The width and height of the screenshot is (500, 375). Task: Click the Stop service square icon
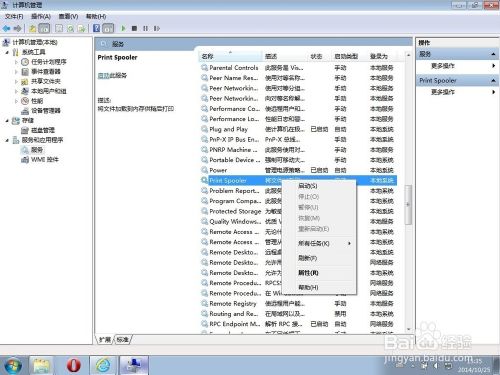134,29
